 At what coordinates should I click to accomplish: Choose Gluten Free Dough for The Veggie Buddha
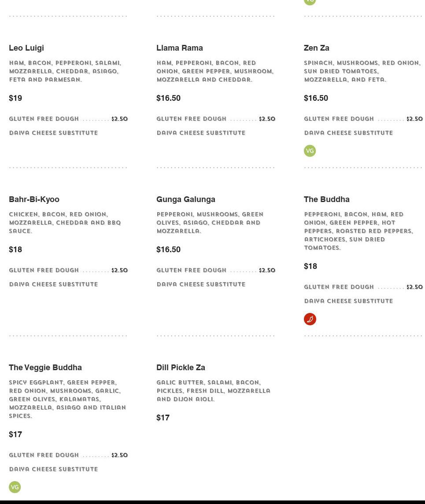44,455
